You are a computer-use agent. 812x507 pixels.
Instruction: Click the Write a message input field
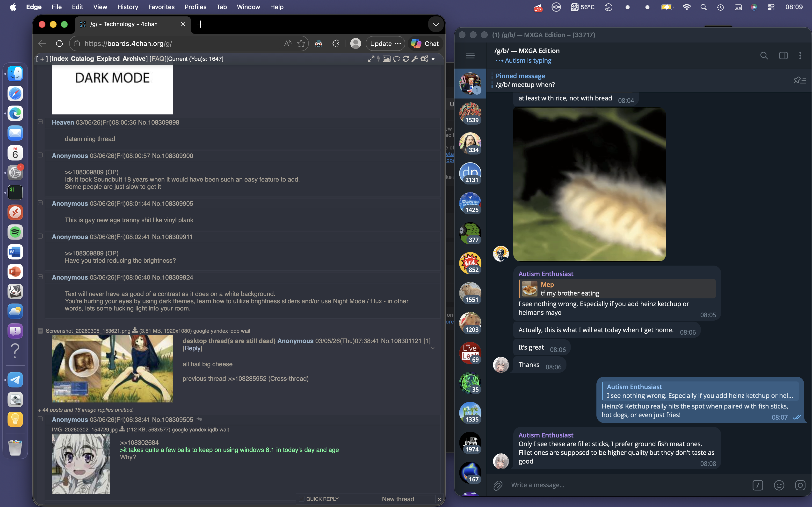click(x=621, y=485)
